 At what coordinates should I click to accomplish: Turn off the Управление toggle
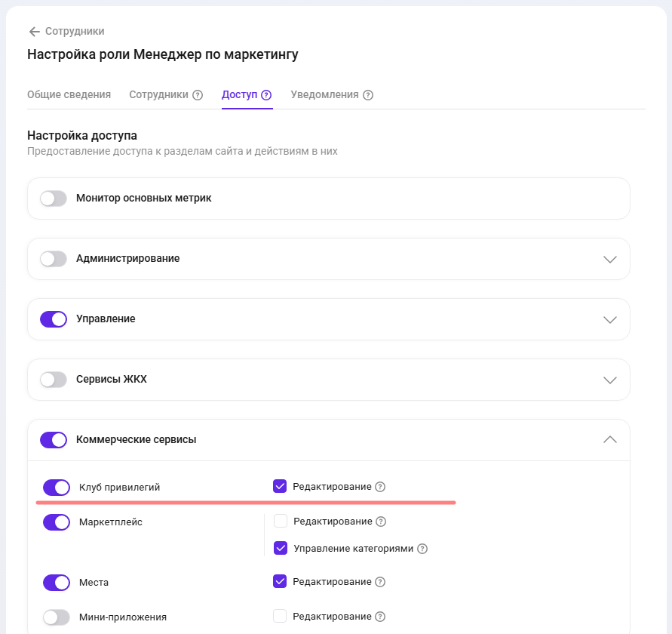[x=54, y=319]
